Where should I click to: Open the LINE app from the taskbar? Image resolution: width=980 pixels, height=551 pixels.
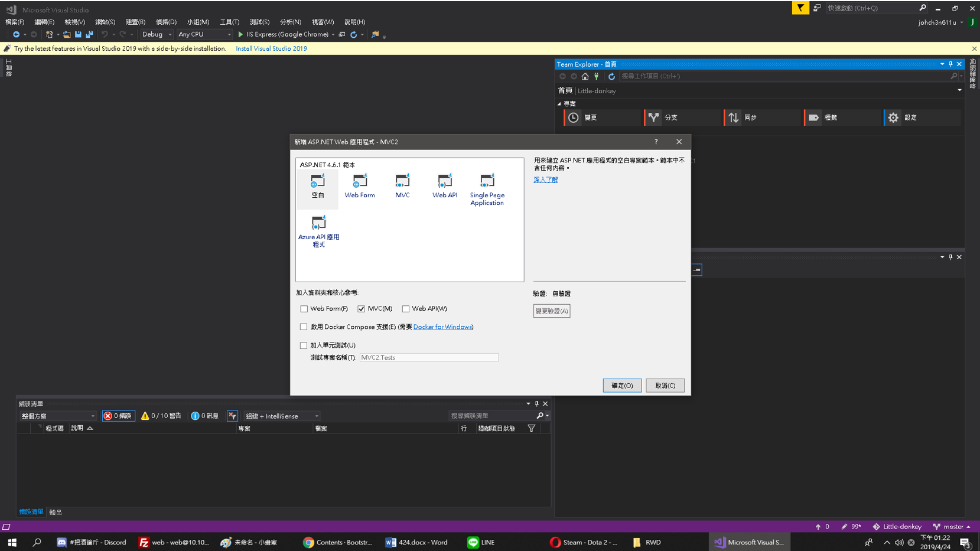[481, 542]
